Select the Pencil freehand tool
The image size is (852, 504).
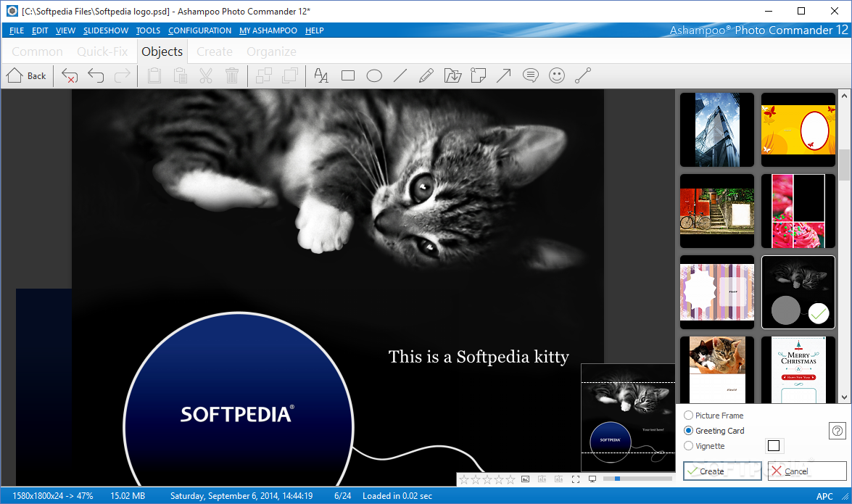pyautogui.click(x=426, y=75)
